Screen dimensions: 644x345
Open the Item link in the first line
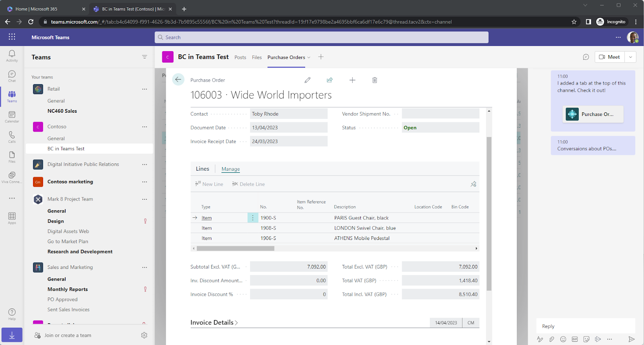click(206, 218)
